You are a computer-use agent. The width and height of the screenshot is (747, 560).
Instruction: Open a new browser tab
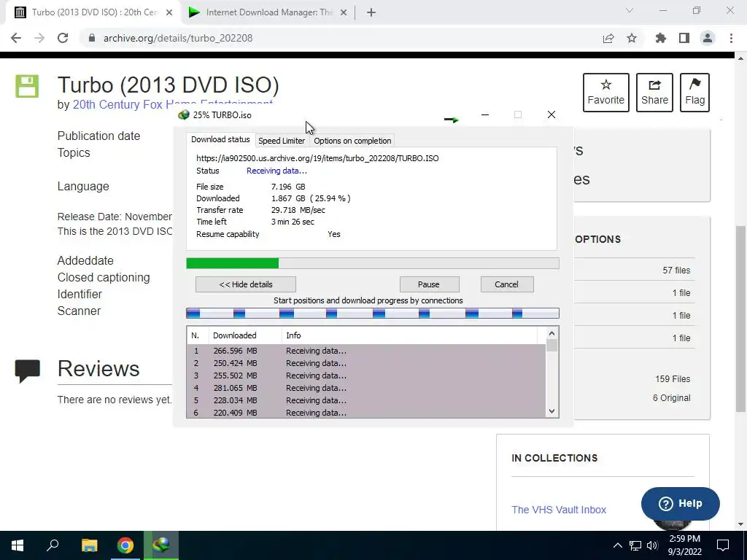371,12
